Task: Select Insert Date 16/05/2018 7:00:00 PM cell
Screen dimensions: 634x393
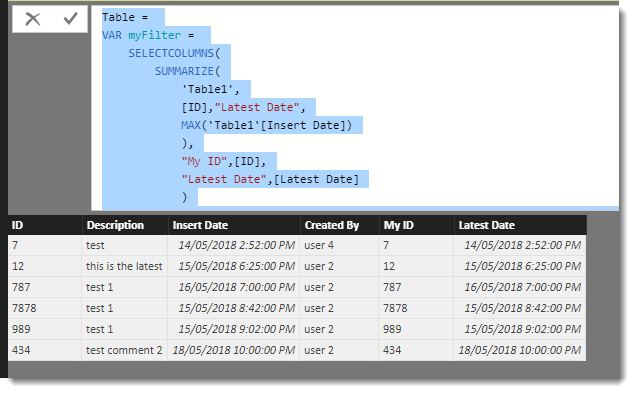Action: point(234,287)
